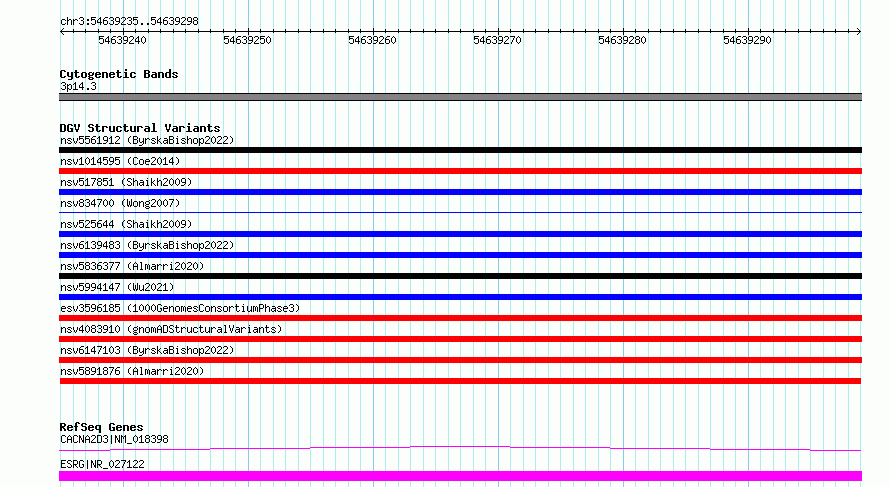Click nsv4083910 (gnomADStructuralVariants) label

[171, 329]
